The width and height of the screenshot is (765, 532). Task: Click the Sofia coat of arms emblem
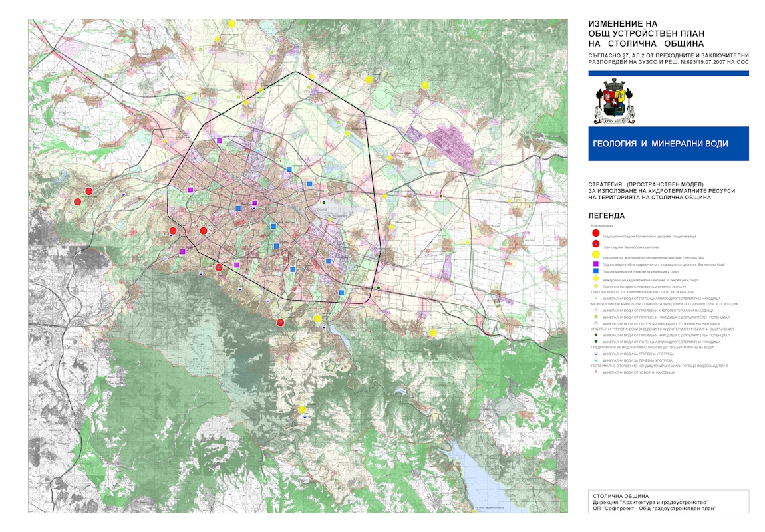(614, 101)
